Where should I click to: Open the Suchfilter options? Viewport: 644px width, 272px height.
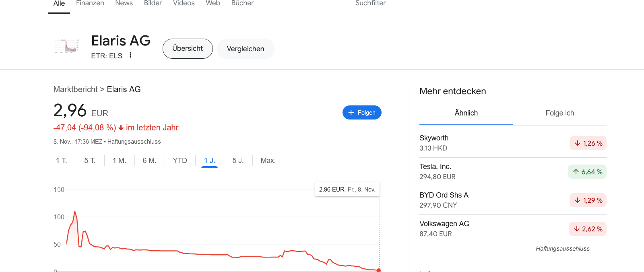(370, 4)
